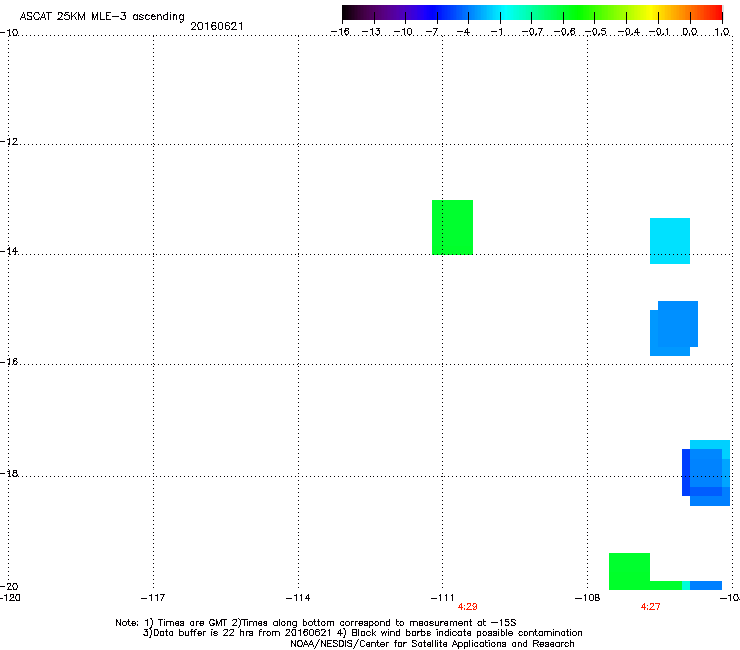Image resolution: width=740 pixels, height=650 pixels.
Task: Click the yellow section of the color scale
Action: coord(651,12)
